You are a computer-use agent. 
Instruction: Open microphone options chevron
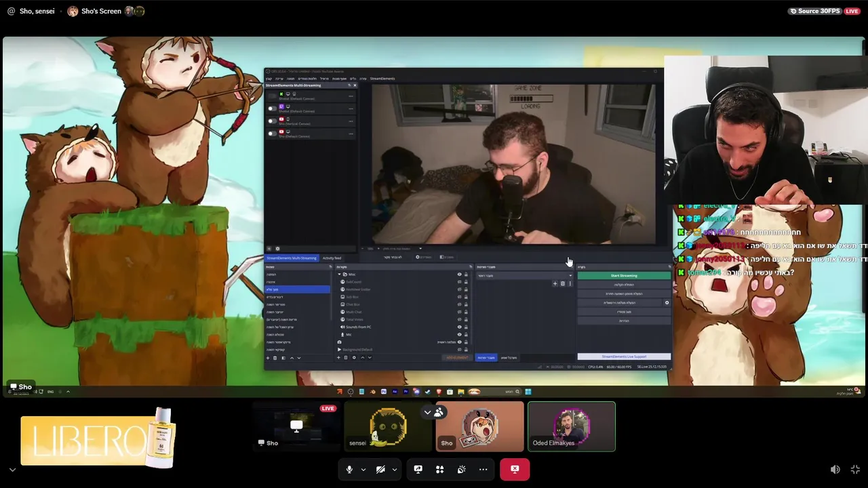363,469
